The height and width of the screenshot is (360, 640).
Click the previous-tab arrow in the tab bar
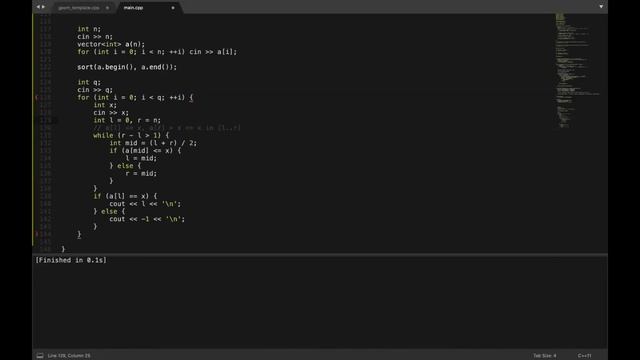pos(38,7)
